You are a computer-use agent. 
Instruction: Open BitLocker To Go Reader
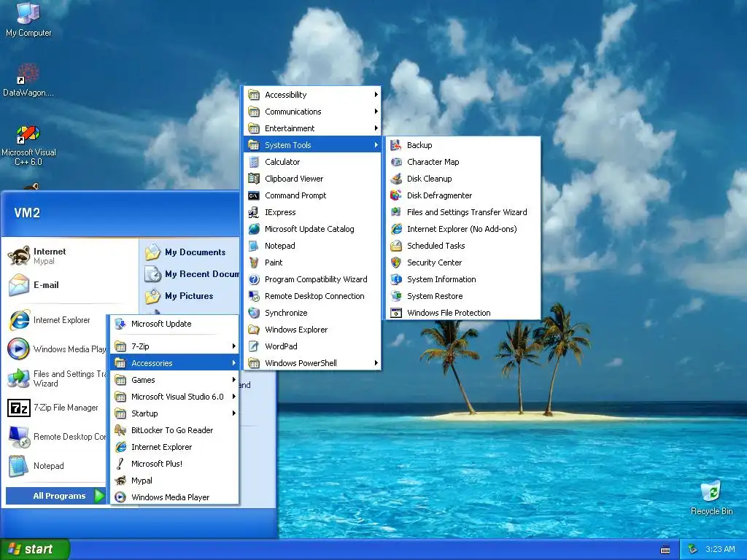[x=174, y=430]
